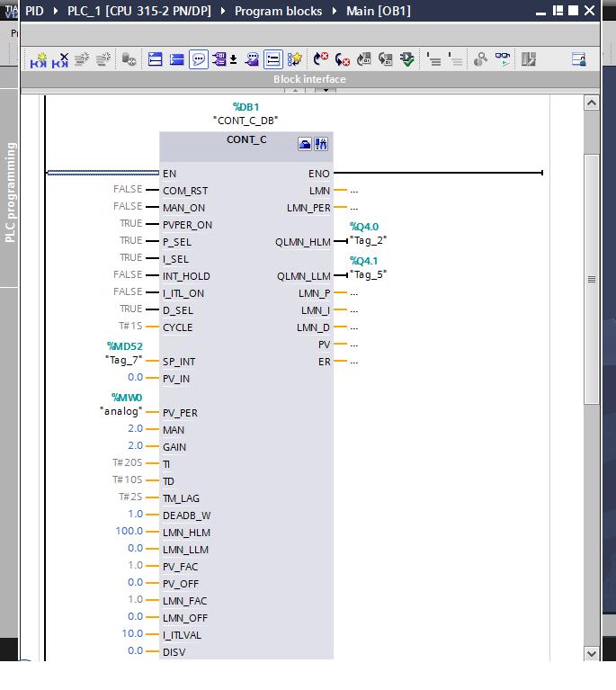This screenshot has width=616, height=690.
Task: Toggle the highlighted list-view button left of favorites star
Action: (273, 59)
